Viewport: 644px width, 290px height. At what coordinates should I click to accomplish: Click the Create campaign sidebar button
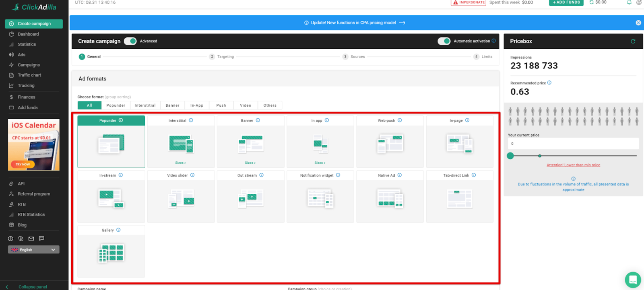34,24
